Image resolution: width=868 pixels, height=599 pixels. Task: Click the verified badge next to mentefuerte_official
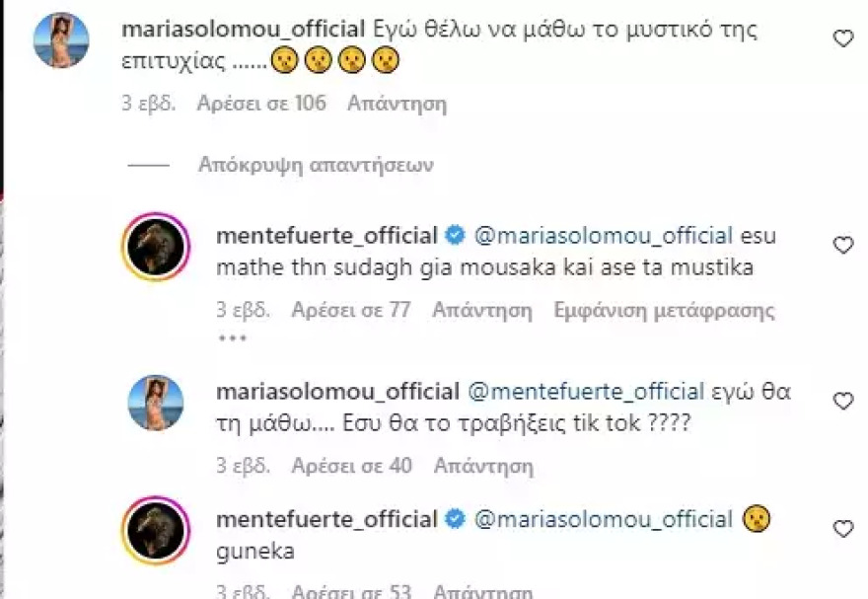pos(456,235)
